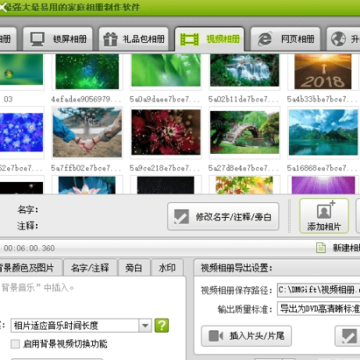Open the 锁屏相册 tab
360x360 pixels.
58,39
